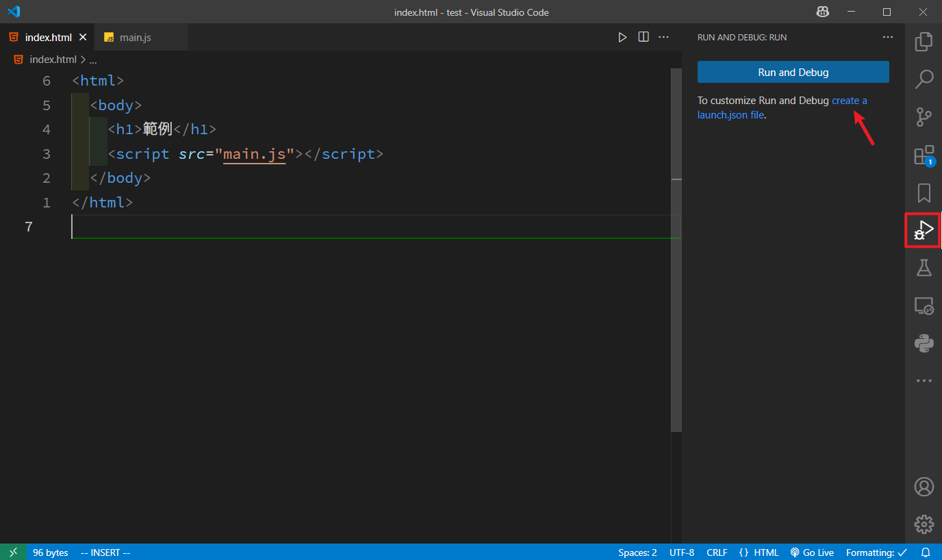Click the remote window indicator in status bar
942x560 pixels.
[x=14, y=552]
